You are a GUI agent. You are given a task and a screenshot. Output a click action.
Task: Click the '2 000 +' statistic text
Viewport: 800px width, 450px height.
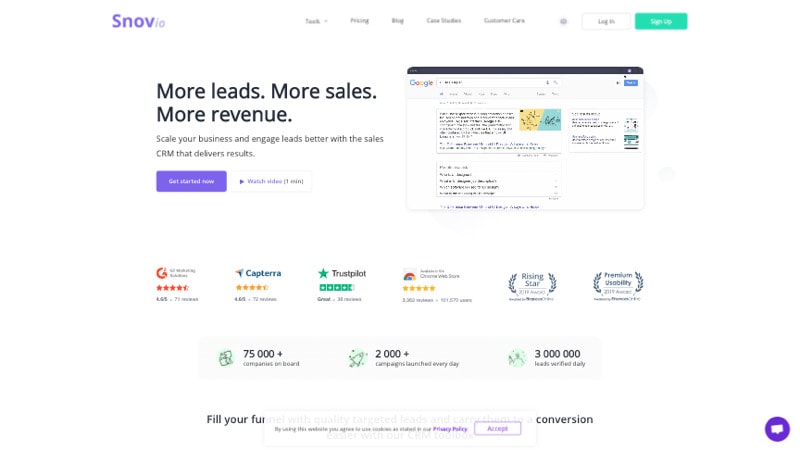pos(392,354)
